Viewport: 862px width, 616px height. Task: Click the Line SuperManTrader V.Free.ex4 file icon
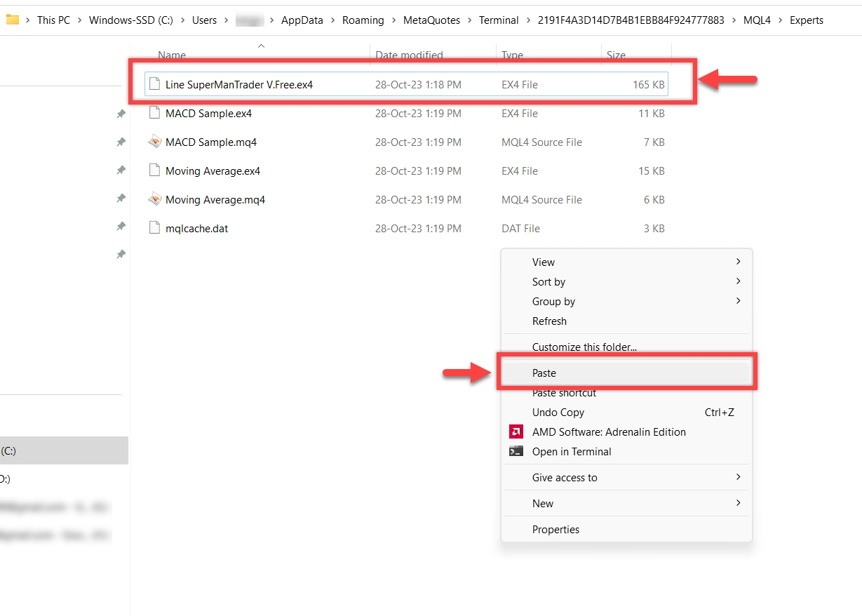(x=155, y=84)
